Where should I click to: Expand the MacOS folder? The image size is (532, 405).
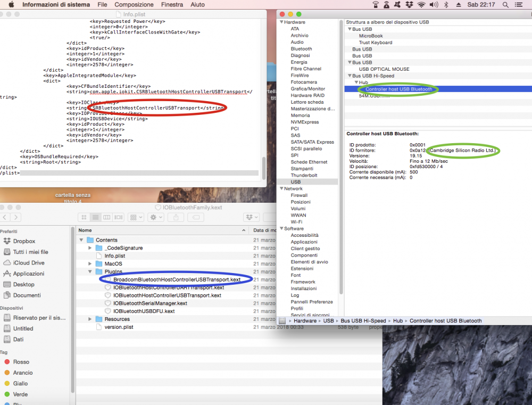90,264
